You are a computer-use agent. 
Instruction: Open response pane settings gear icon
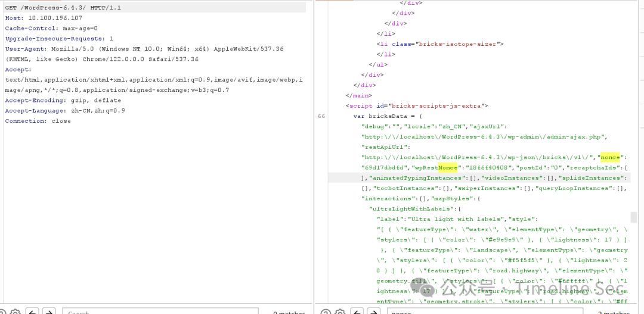(340, 312)
